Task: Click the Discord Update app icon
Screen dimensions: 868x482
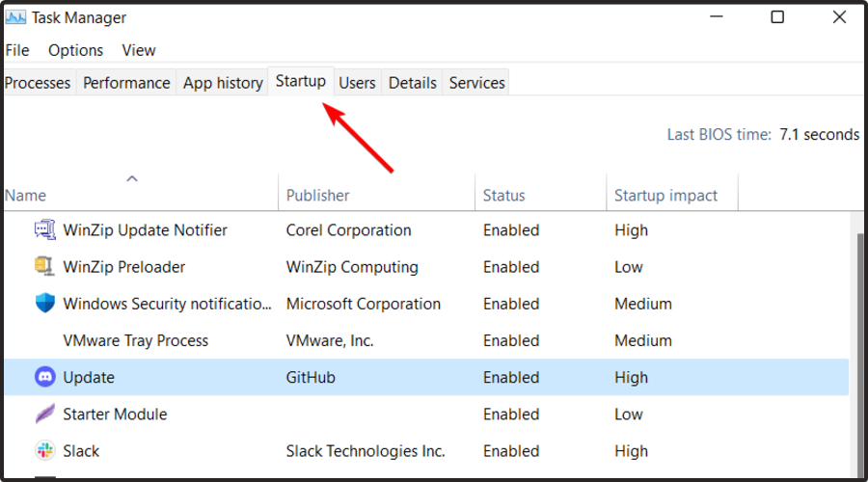Action: pyautogui.click(x=44, y=378)
